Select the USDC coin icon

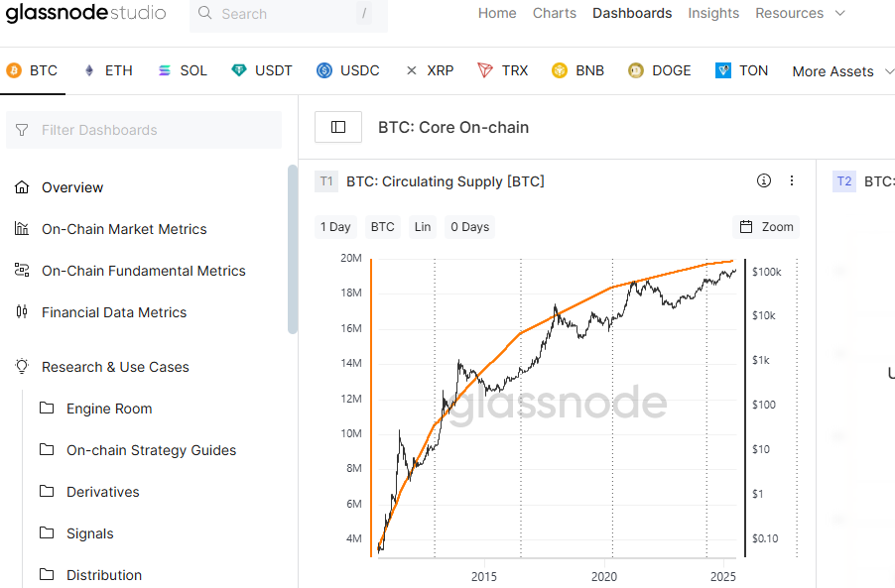324,70
